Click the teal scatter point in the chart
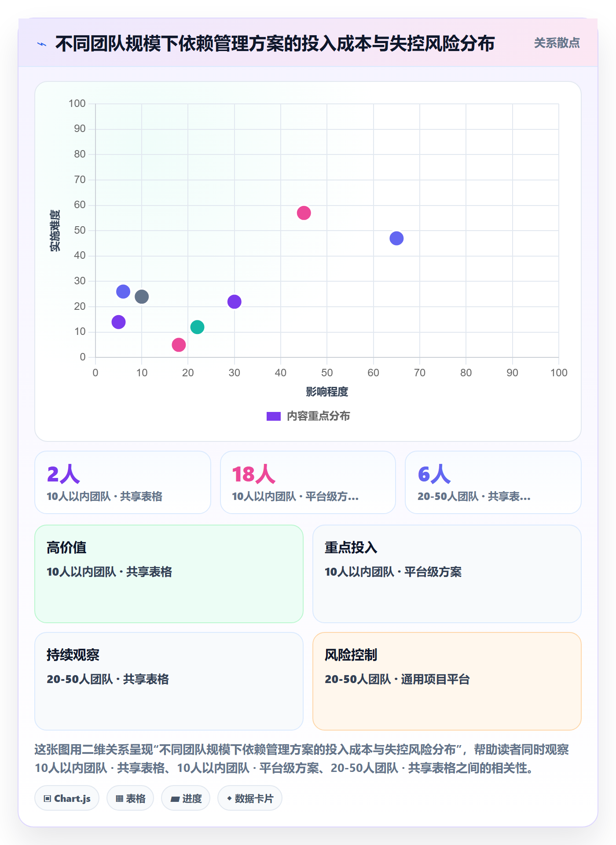Viewport: 616px width, 845px height. pos(197,327)
